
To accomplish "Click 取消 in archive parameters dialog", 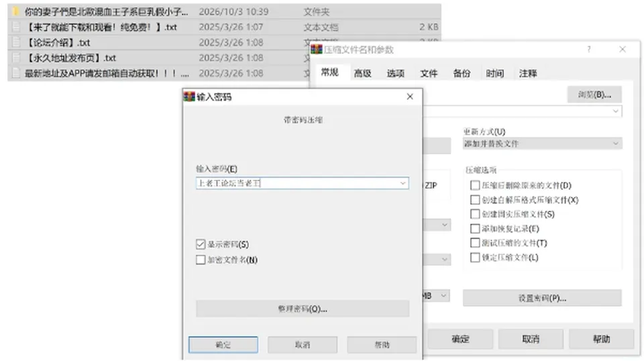I will point(531,340).
